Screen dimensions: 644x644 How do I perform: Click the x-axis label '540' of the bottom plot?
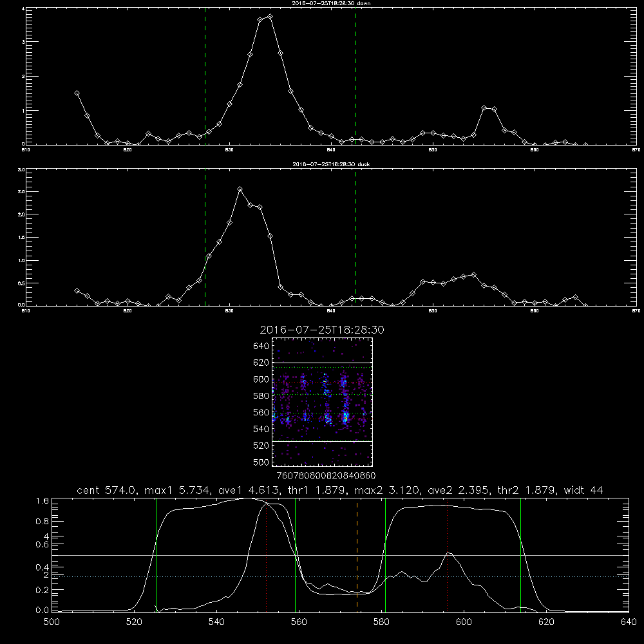tap(216, 622)
